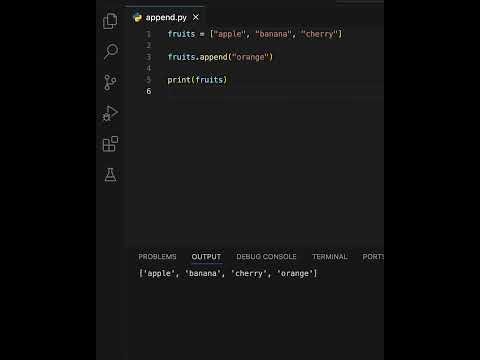Click the "cherry" string in line 1
The image size is (480, 360).
(x=319, y=34)
